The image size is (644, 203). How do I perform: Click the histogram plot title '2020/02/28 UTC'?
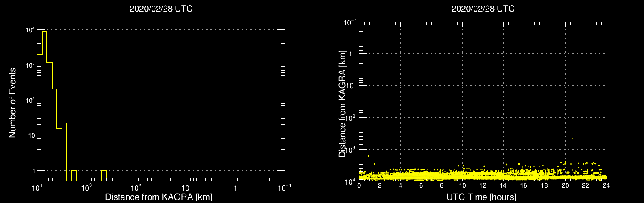(161, 9)
